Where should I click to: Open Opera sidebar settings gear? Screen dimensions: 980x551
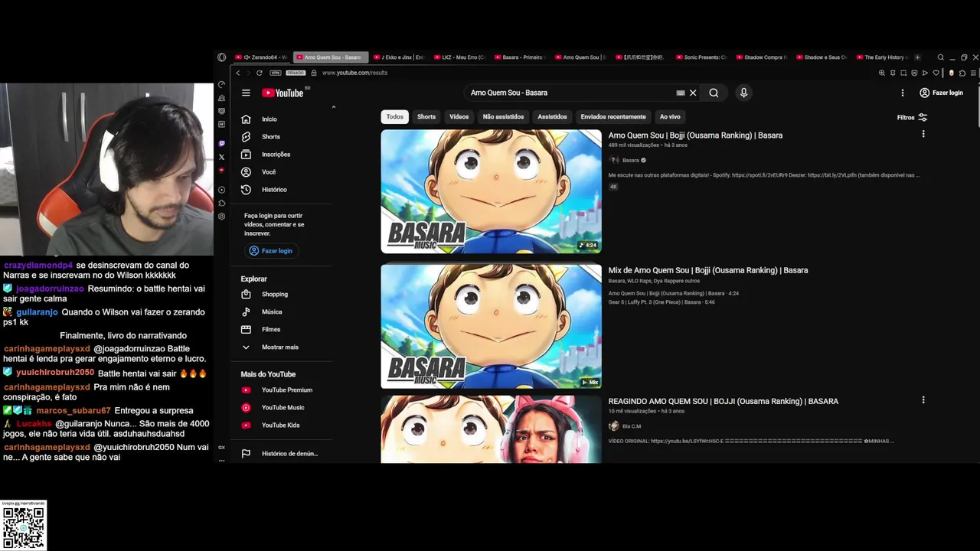coord(222,217)
